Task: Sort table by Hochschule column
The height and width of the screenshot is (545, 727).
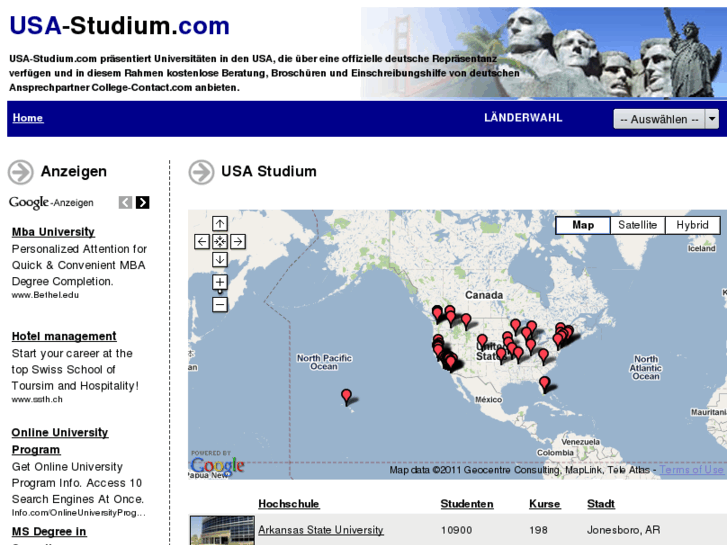Action: pos(289,504)
